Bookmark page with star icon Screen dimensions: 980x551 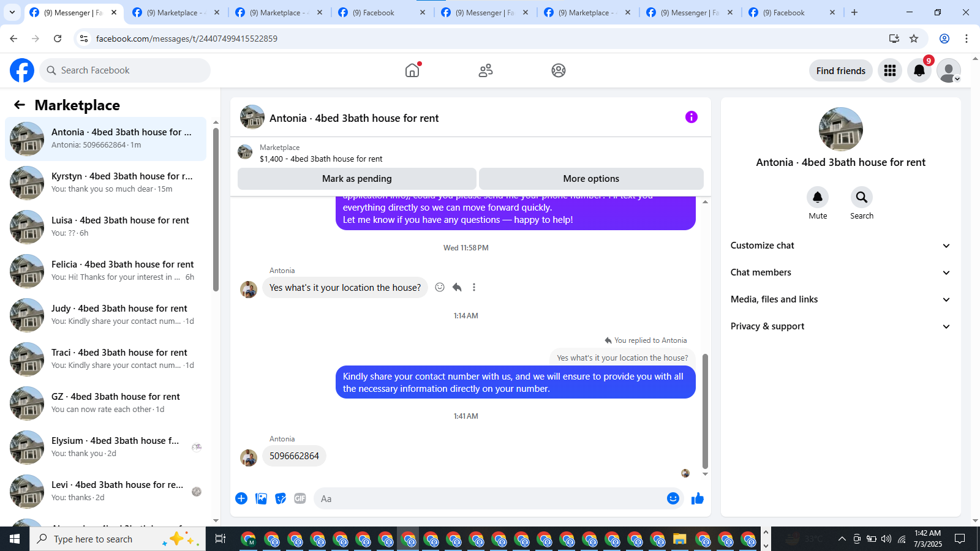(914, 39)
